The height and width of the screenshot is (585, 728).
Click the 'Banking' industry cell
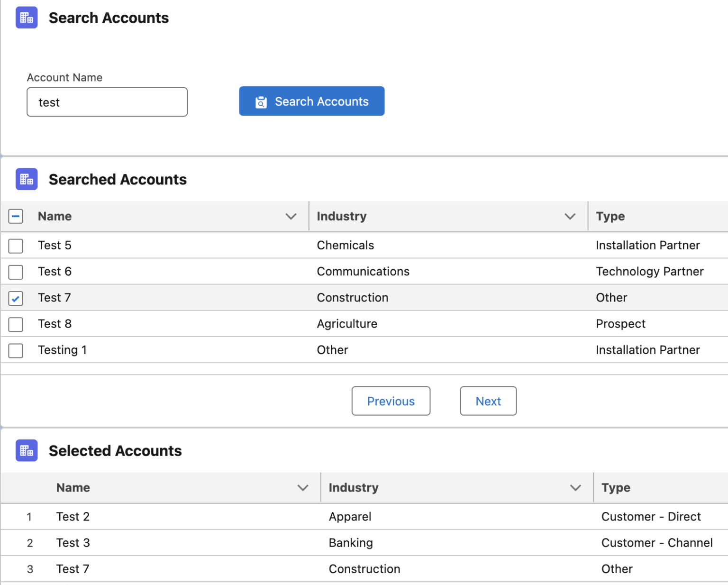[x=351, y=543]
